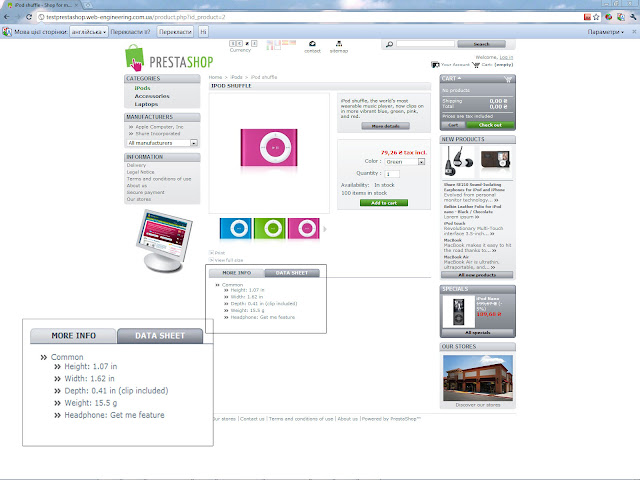Click the next-thumbnails arrow after the pink iPod
The image size is (640, 480).
coord(325,229)
